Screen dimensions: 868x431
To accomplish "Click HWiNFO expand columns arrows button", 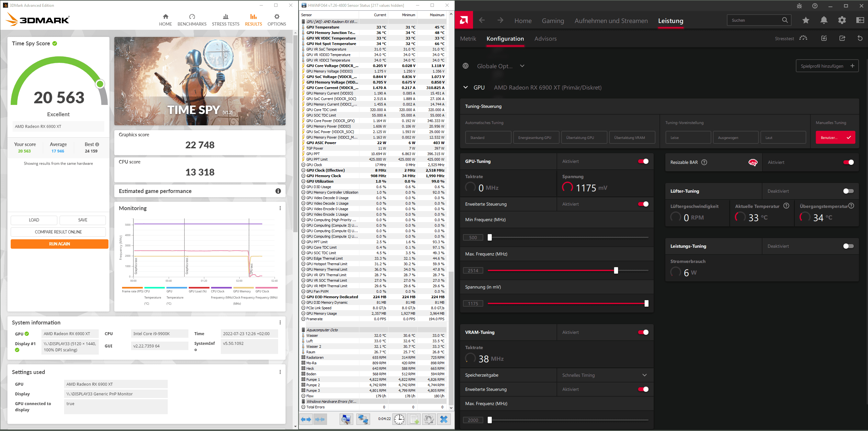I will pos(306,419).
